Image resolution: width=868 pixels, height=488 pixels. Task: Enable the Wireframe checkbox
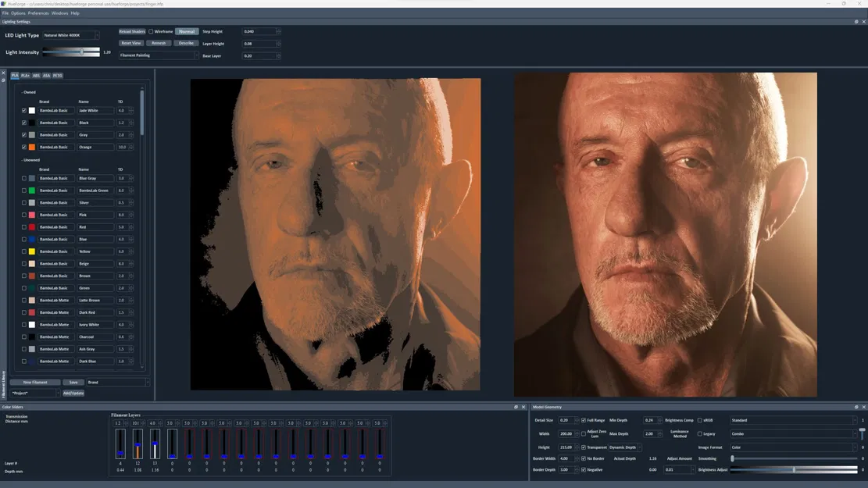150,31
